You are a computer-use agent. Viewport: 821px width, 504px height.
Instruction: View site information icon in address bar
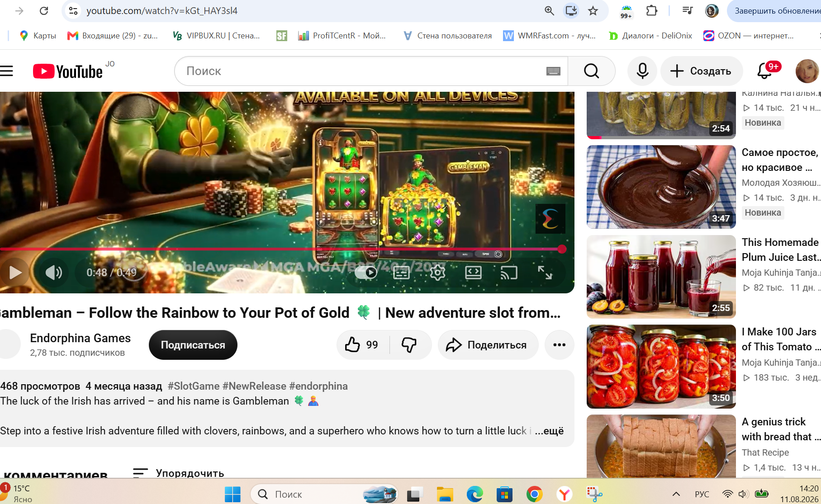click(x=73, y=11)
